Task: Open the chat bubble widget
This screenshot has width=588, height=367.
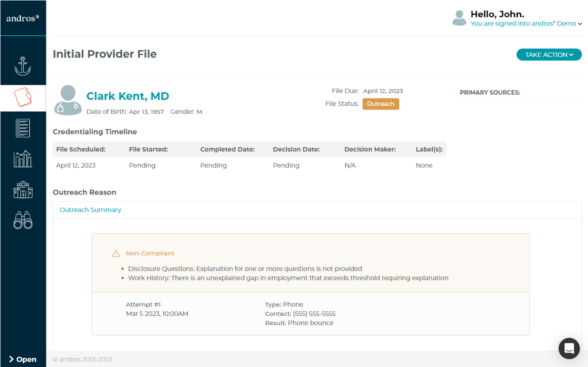Action: (x=569, y=348)
